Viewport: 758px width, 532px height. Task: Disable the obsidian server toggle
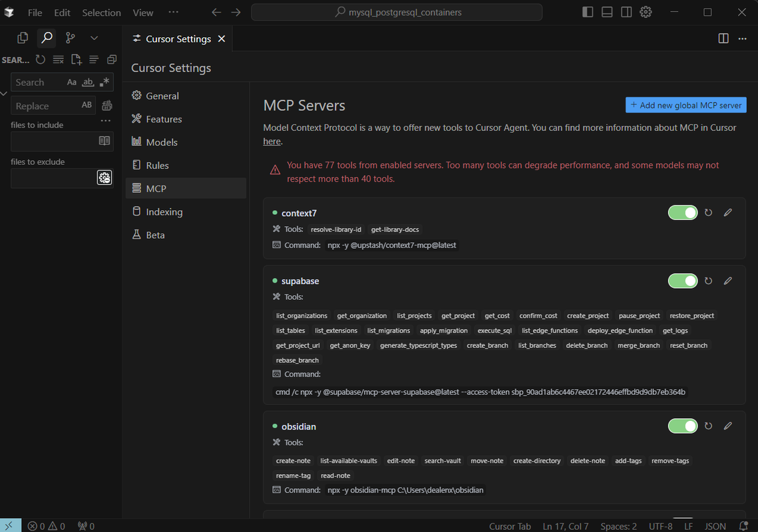(x=683, y=426)
